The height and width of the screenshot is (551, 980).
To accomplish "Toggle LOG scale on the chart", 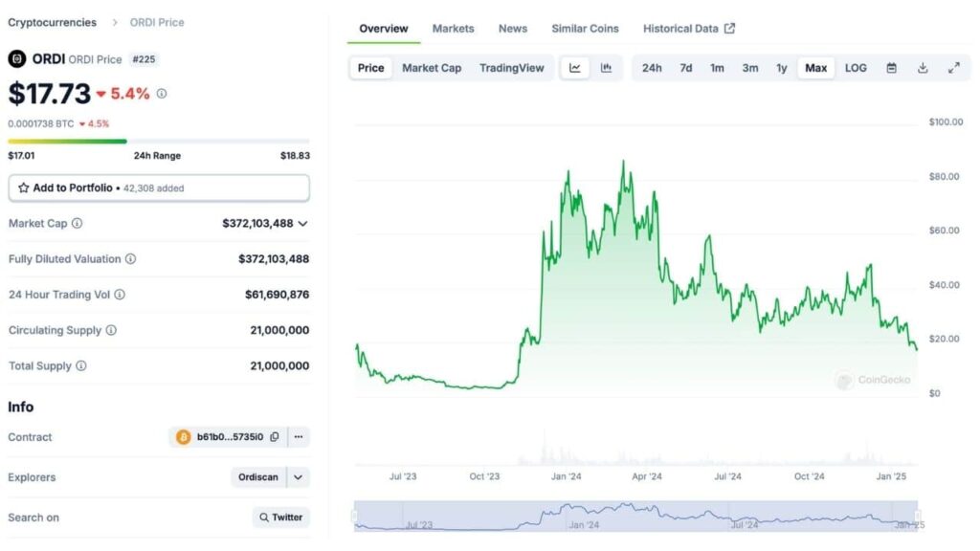I will 855,67.
